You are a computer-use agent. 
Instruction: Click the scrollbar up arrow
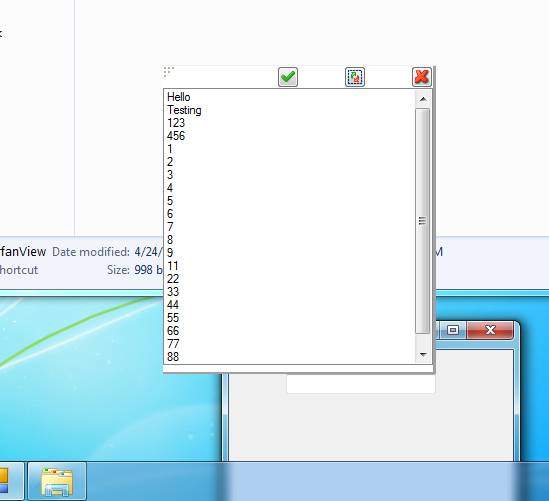click(x=423, y=99)
